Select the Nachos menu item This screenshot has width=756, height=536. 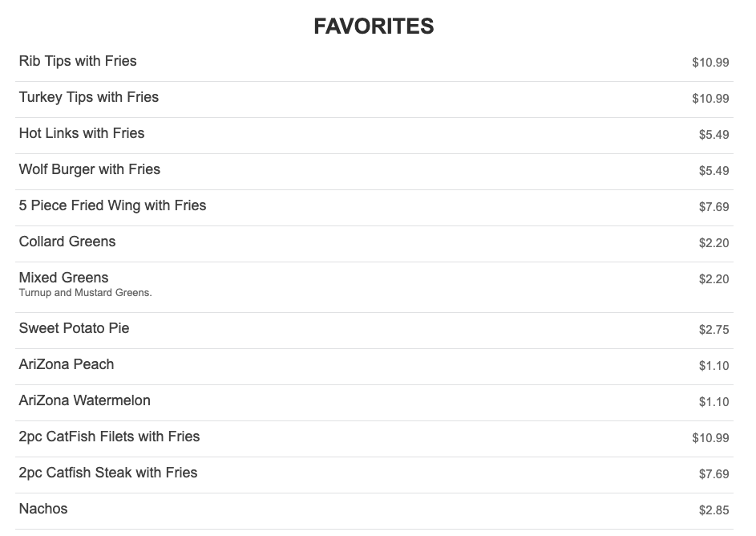[x=43, y=509]
